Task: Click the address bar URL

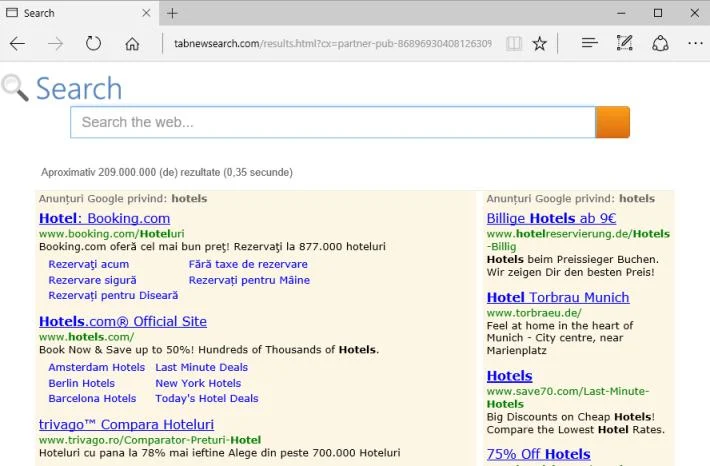Action: [x=333, y=43]
